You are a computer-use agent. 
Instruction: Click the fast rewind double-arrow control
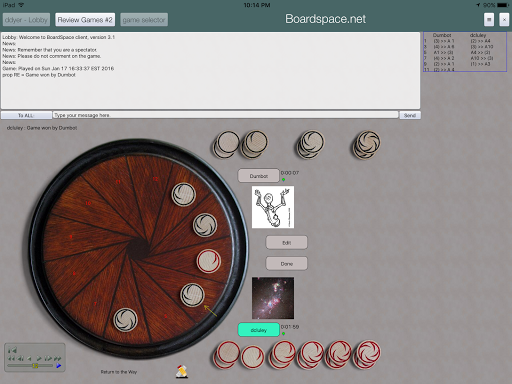(x=11, y=358)
